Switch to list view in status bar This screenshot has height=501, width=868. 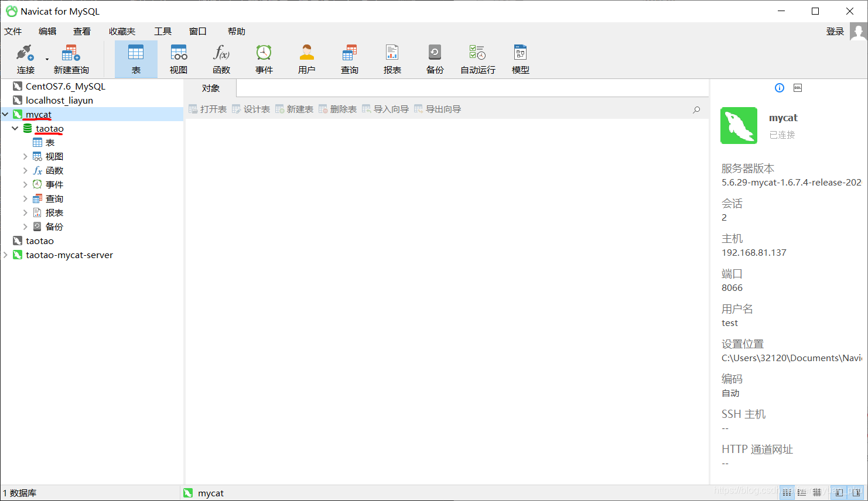click(802, 492)
